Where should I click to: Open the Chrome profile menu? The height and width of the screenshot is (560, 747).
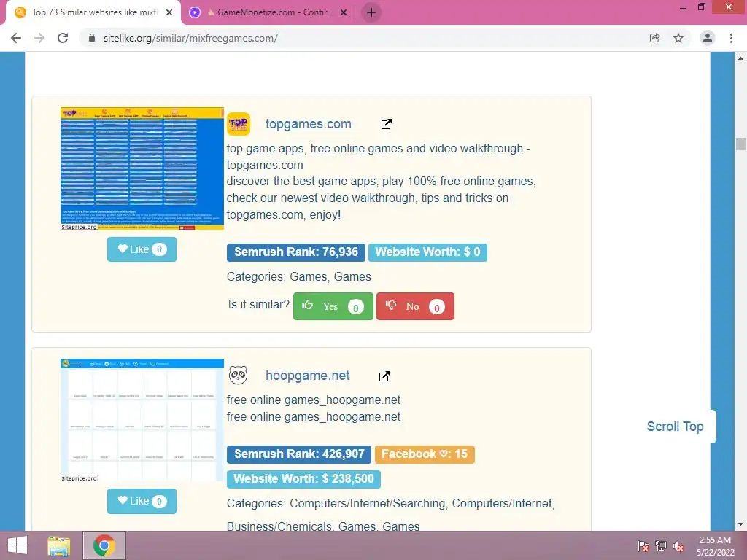click(x=708, y=38)
